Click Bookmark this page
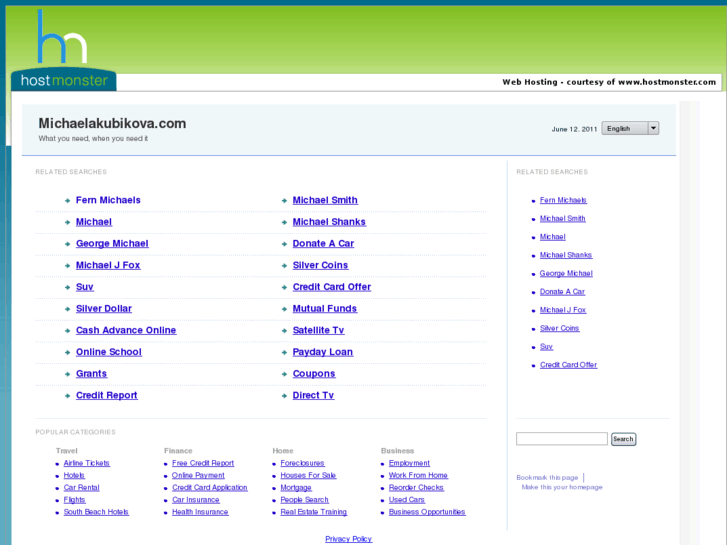The height and width of the screenshot is (545, 727). point(547,477)
